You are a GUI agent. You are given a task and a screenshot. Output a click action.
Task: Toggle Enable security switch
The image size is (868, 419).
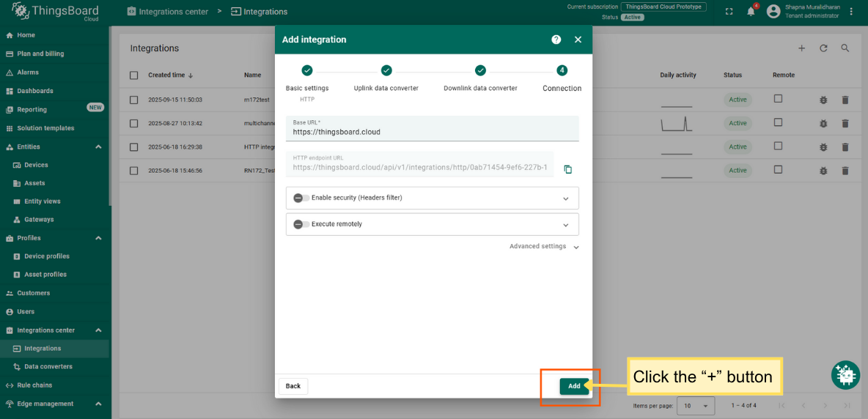pos(301,198)
